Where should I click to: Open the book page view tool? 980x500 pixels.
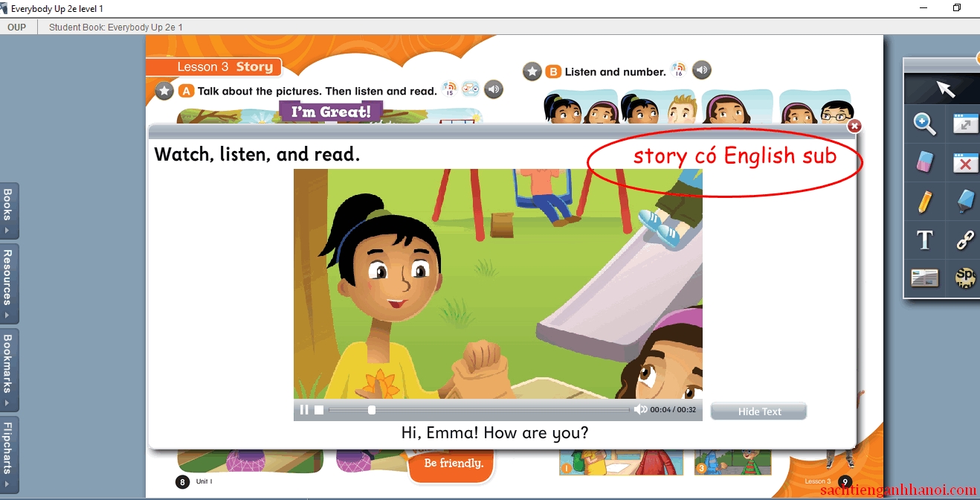[925, 278]
